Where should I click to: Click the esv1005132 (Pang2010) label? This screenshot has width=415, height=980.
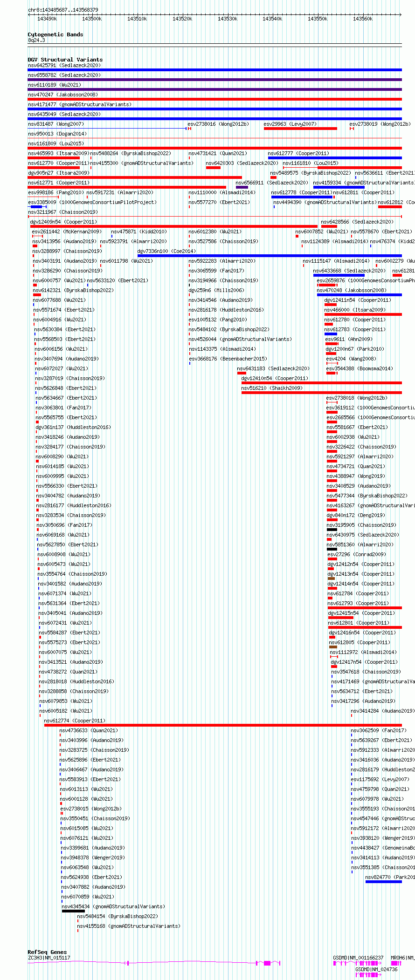tap(218, 320)
